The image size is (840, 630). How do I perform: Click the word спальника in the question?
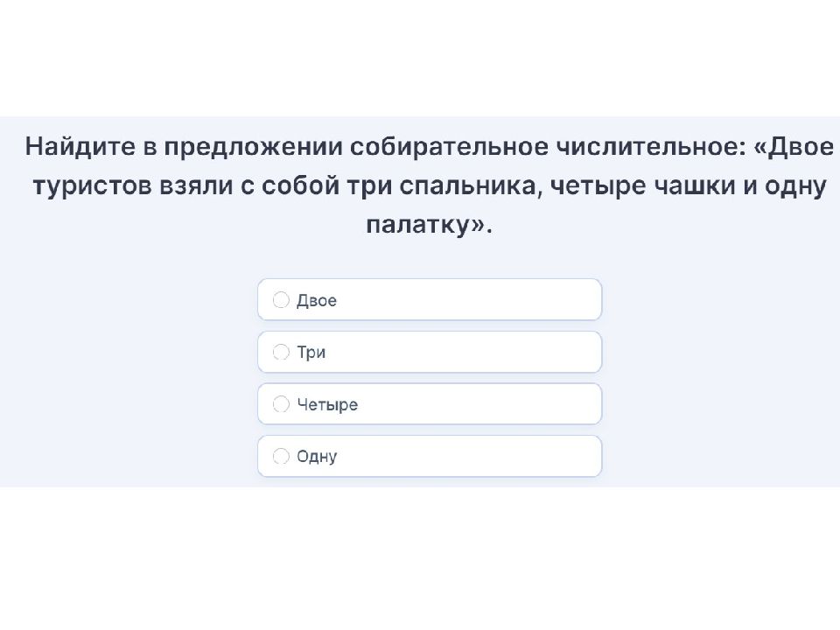coord(467,185)
